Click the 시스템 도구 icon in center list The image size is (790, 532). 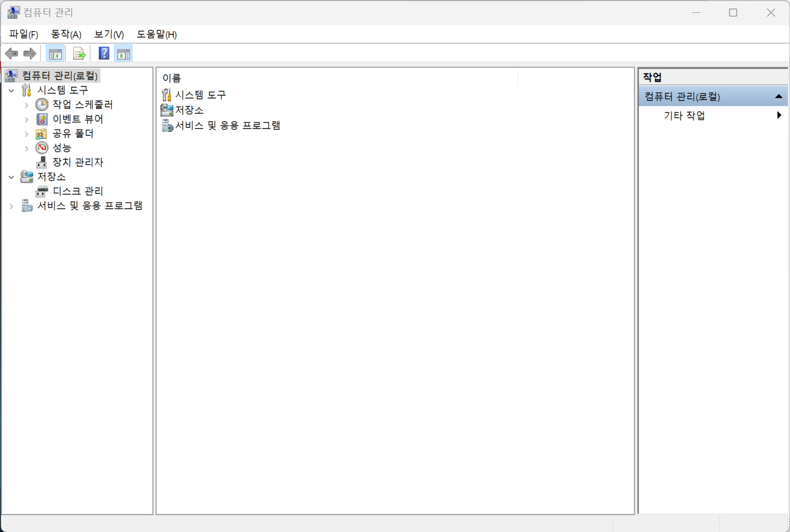tap(167, 95)
